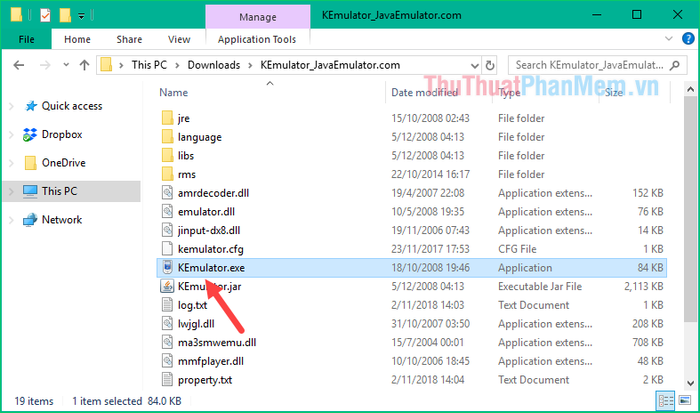Screen dimensions: 700x413
Task: Select the file name property.txt
Action: click(x=205, y=380)
